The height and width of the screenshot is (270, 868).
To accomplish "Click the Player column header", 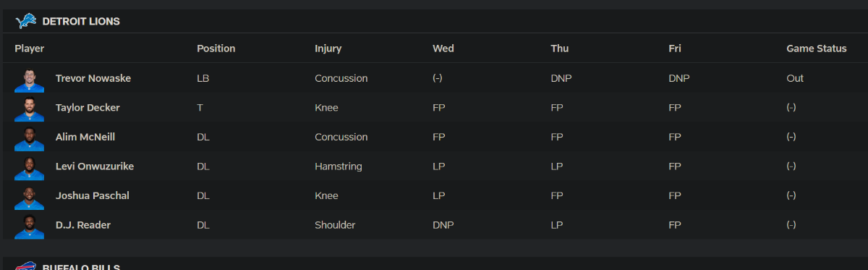I will coord(30,48).
